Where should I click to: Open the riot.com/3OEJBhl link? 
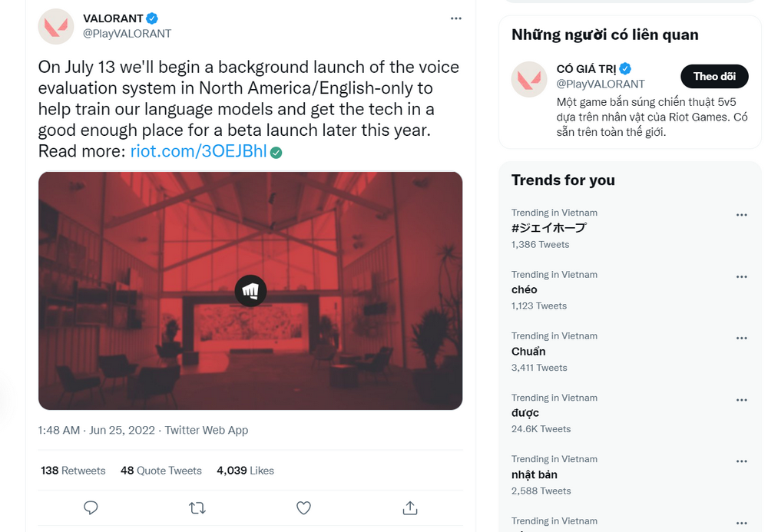pyautogui.click(x=198, y=151)
